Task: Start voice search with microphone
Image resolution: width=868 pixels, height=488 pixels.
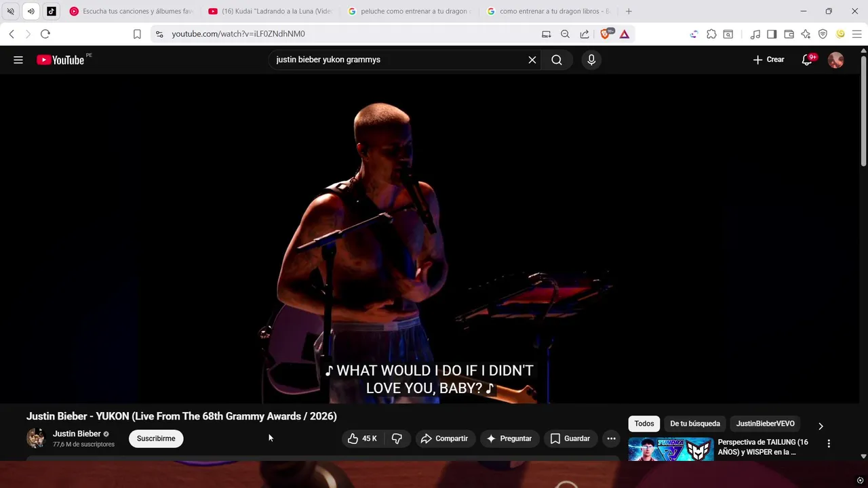Action: tap(591, 60)
